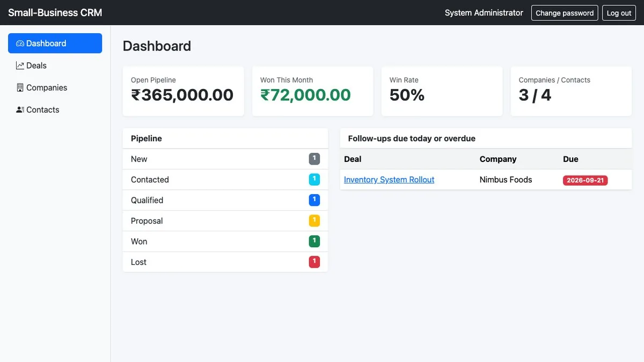The width and height of the screenshot is (644, 362).
Task: Click the Deal column header
Action: coord(353,159)
